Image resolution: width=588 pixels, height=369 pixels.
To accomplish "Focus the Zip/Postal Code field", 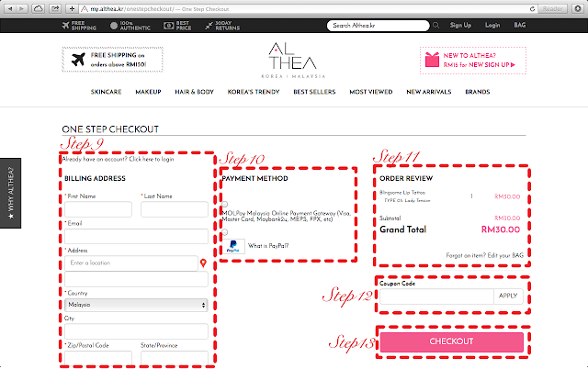I will 98,357.
